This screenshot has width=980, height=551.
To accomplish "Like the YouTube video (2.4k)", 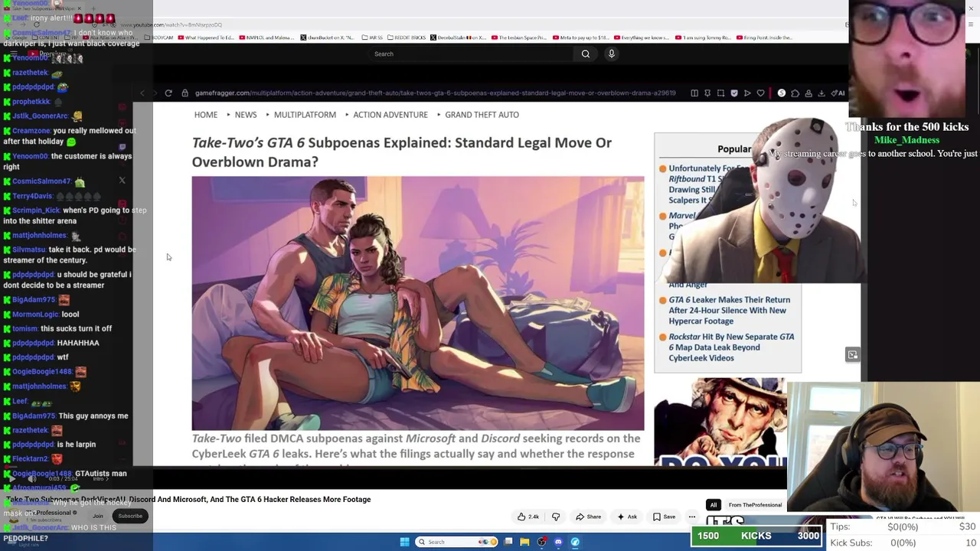I will click(529, 517).
